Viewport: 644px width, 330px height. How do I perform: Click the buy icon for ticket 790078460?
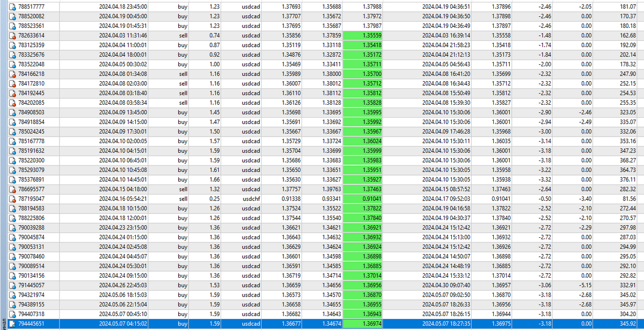click(12, 256)
